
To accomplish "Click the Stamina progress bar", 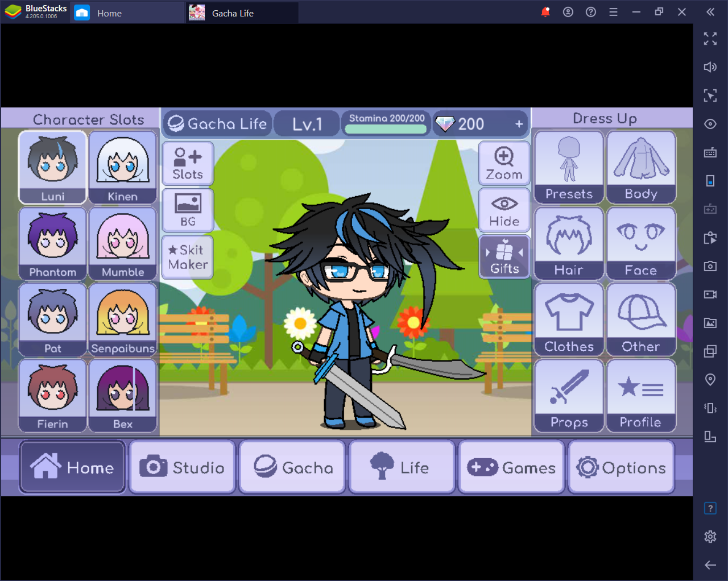I will 386,129.
